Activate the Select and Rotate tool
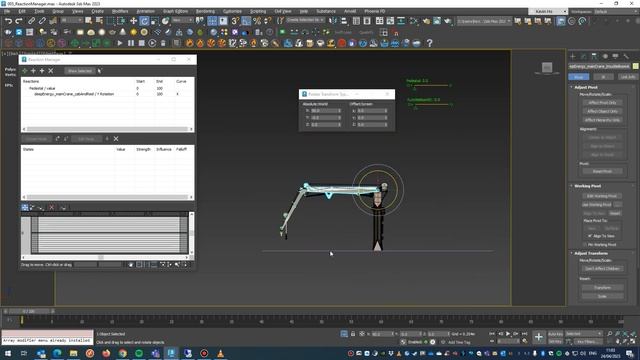 tap(144, 21)
